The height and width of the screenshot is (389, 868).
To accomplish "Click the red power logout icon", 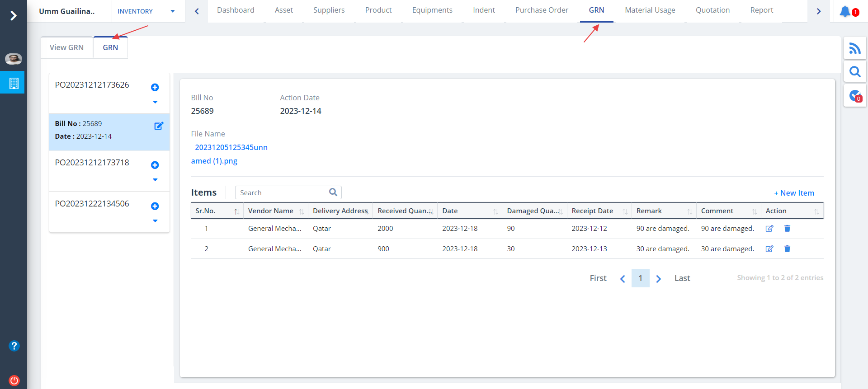I will tap(14, 380).
